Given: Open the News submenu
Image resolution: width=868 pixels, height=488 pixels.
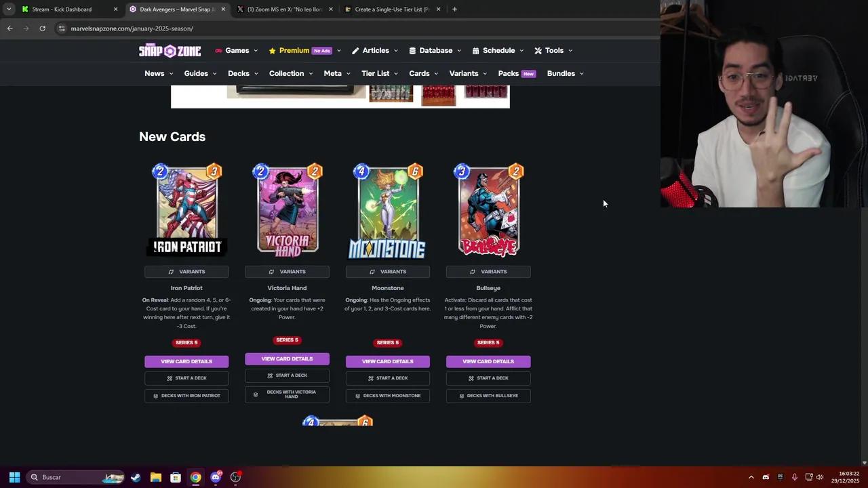Looking at the screenshot, I should 159,73.
